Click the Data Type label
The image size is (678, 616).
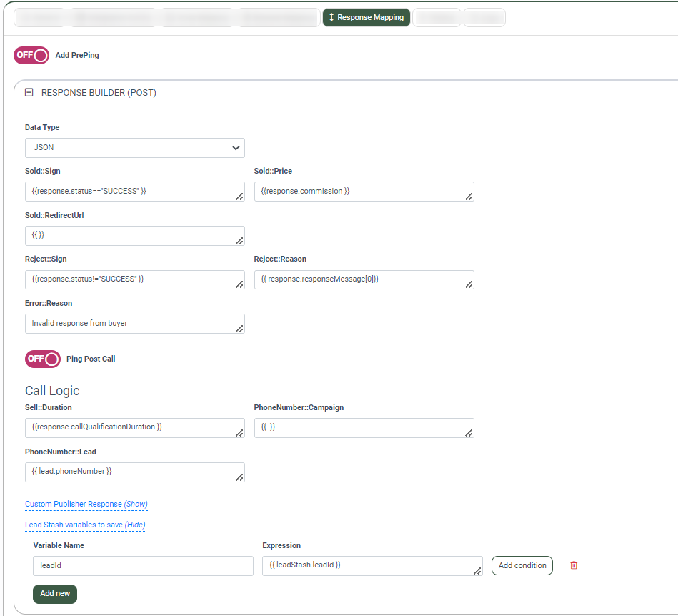[x=42, y=127]
